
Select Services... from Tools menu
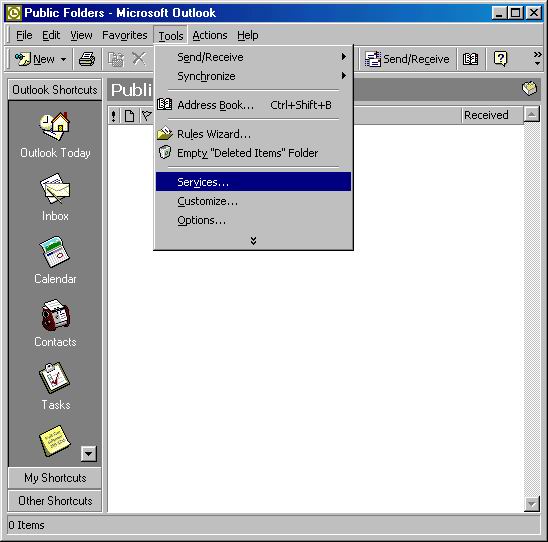click(x=253, y=182)
